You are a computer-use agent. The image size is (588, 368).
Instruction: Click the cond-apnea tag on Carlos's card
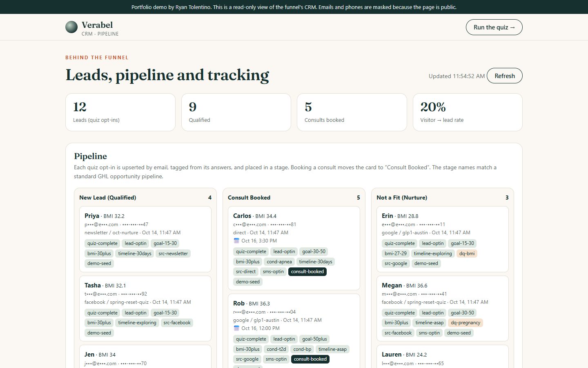[x=279, y=262]
